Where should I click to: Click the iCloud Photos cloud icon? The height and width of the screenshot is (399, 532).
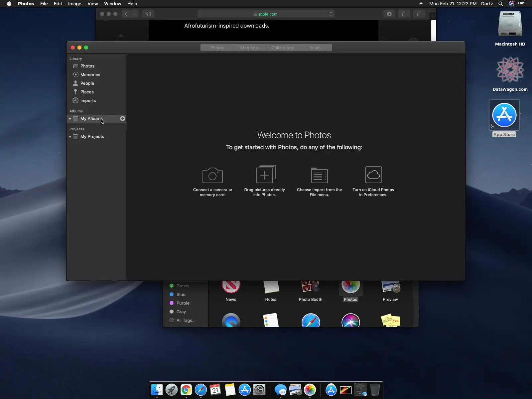[x=373, y=175]
